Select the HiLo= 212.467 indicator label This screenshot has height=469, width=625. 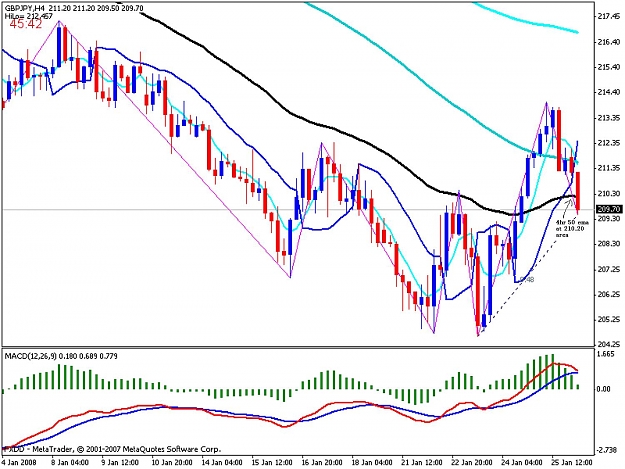pos(29,16)
